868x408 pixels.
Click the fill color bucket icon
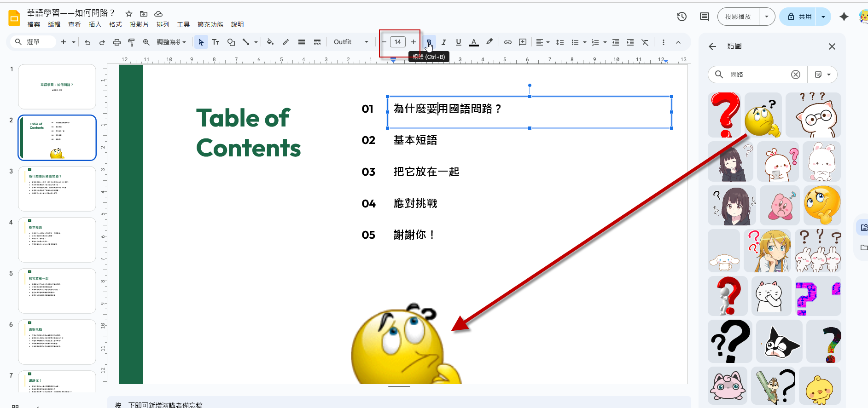[270, 42]
